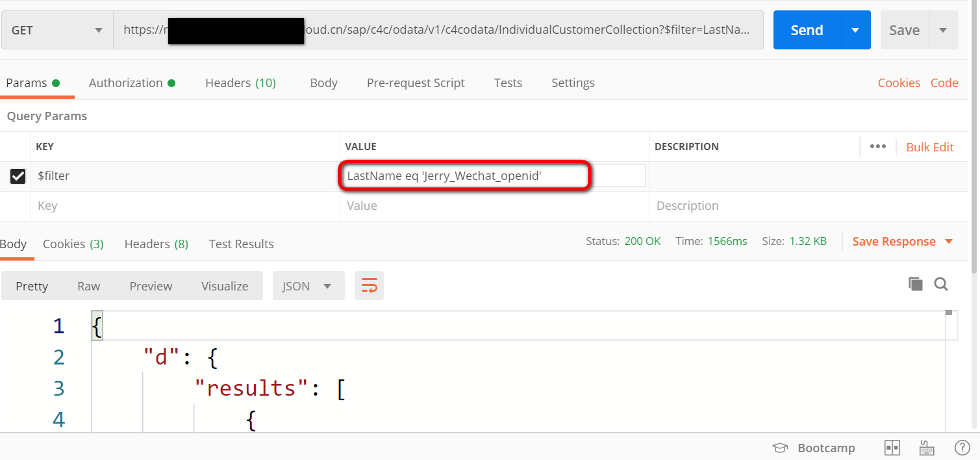
Task: Open help question mark icon
Action: 962,448
